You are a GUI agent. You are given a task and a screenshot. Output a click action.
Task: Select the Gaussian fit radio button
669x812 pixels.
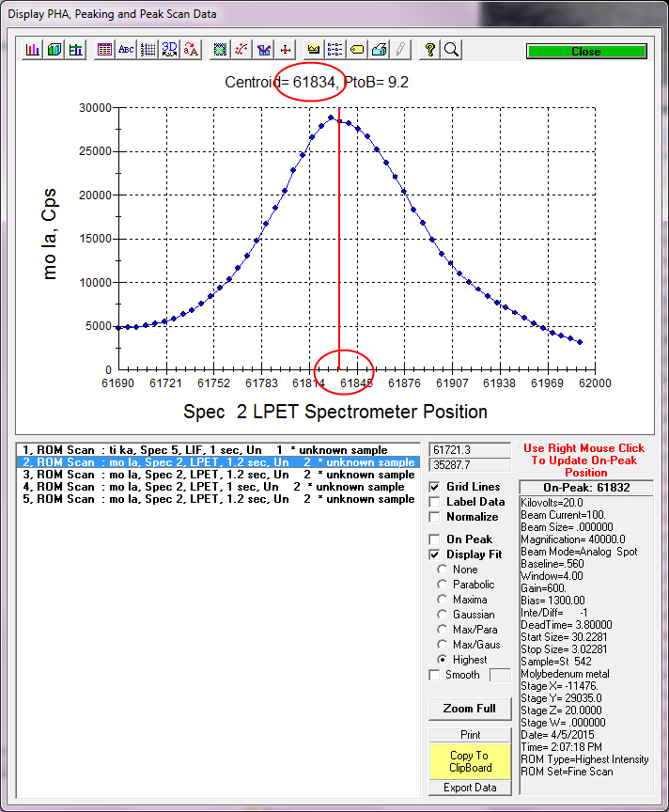[443, 615]
